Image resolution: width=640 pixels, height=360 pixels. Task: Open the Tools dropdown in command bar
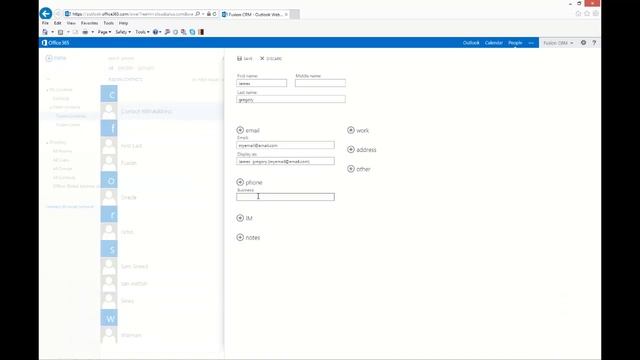click(x=142, y=32)
